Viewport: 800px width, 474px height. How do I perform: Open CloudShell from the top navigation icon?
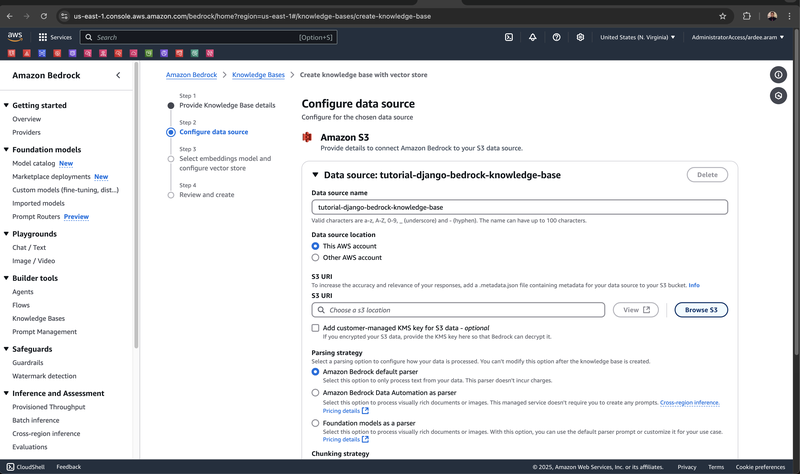[x=509, y=37]
